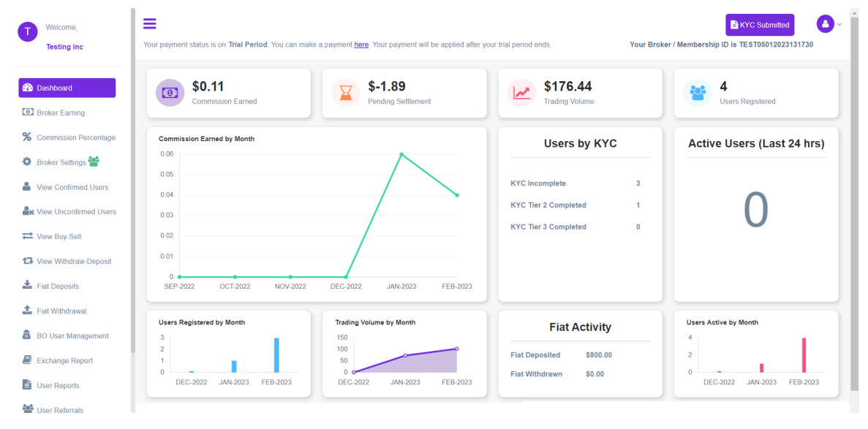Select BO User Management
The width and height of the screenshot is (868, 429).
pyautogui.click(x=72, y=335)
